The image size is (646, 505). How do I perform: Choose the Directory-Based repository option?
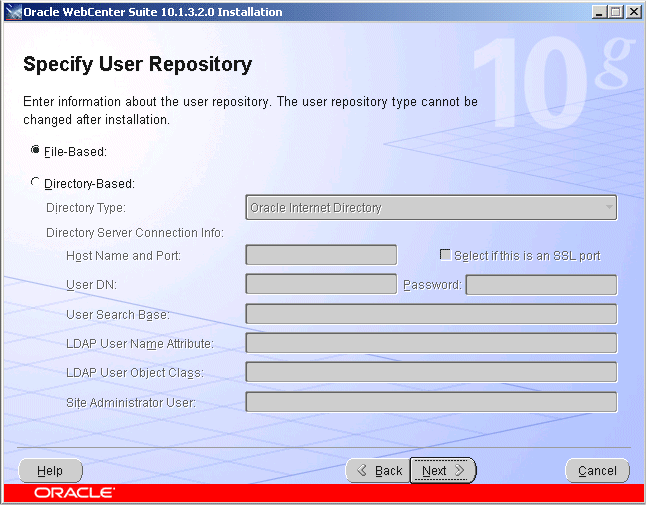pos(35,182)
